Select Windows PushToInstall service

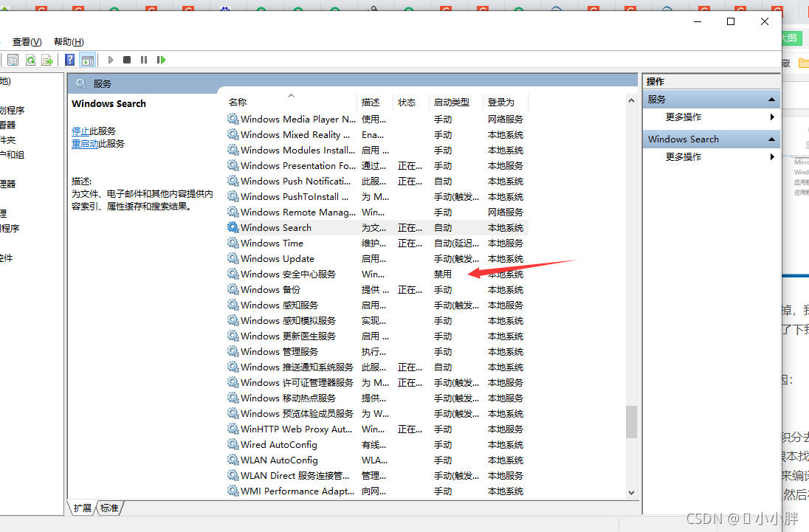[x=377, y=196]
